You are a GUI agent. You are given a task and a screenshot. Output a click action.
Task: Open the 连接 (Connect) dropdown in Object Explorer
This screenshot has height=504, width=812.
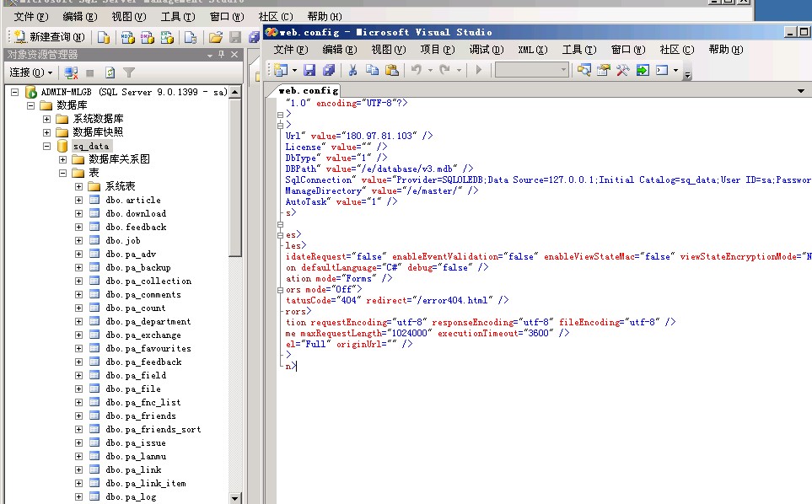30,73
